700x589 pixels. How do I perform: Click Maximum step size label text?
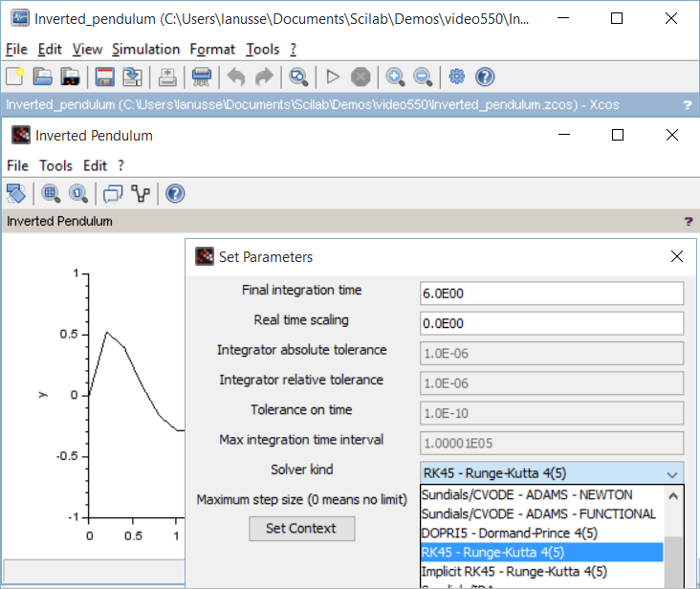[302, 499]
